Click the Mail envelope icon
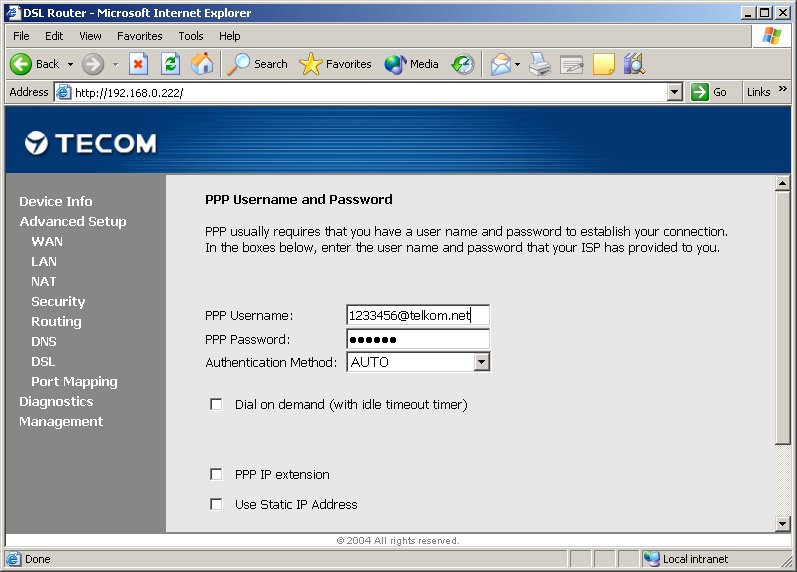This screenshot has width=797, height=572. click(x=501, y=64)
